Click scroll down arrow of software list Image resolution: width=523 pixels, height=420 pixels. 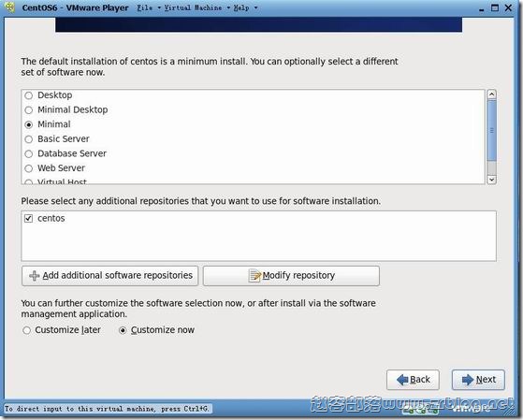point(491,180)
